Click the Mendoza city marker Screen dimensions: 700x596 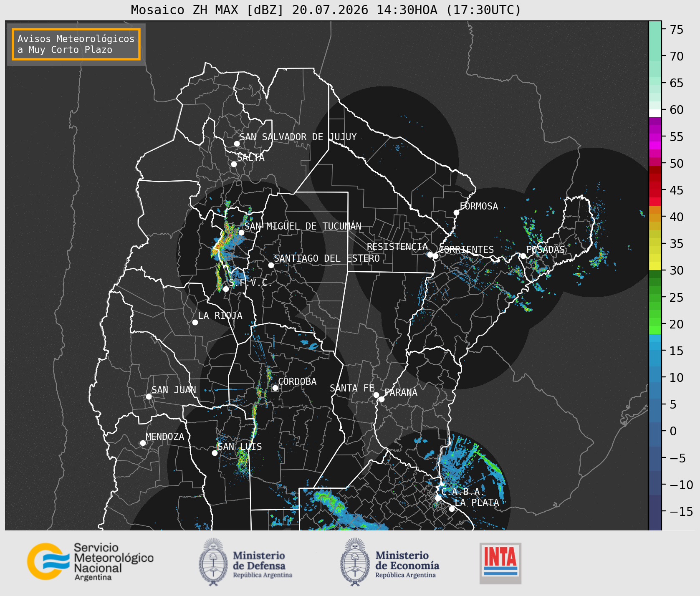pyautogui.click(x=143, y=443)
